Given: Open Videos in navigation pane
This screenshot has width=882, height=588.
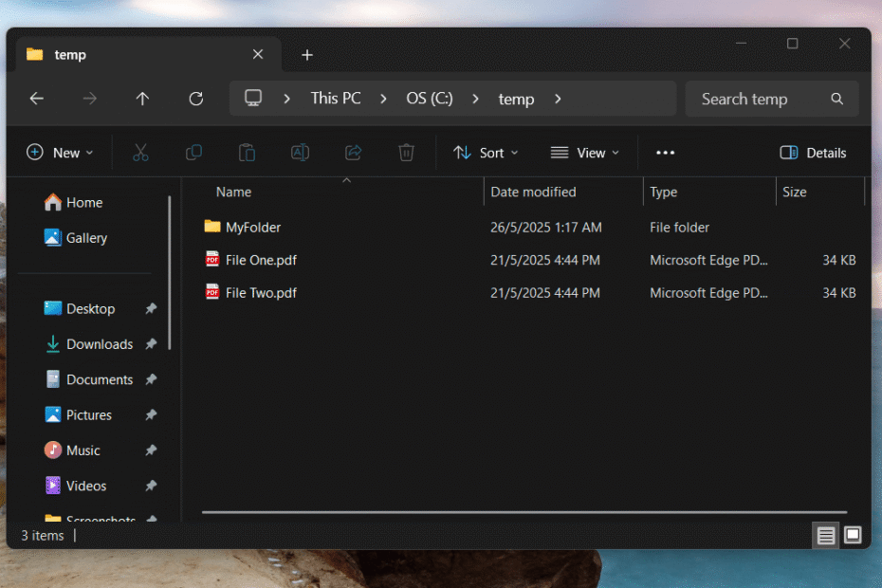Looking at the screenshot, I should (x=75, y=486).
